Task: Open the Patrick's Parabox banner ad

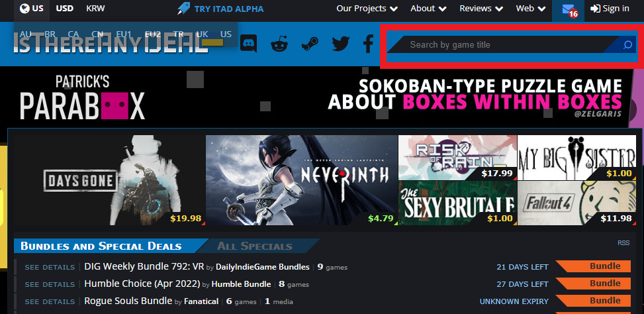Action: pos(321,98)
